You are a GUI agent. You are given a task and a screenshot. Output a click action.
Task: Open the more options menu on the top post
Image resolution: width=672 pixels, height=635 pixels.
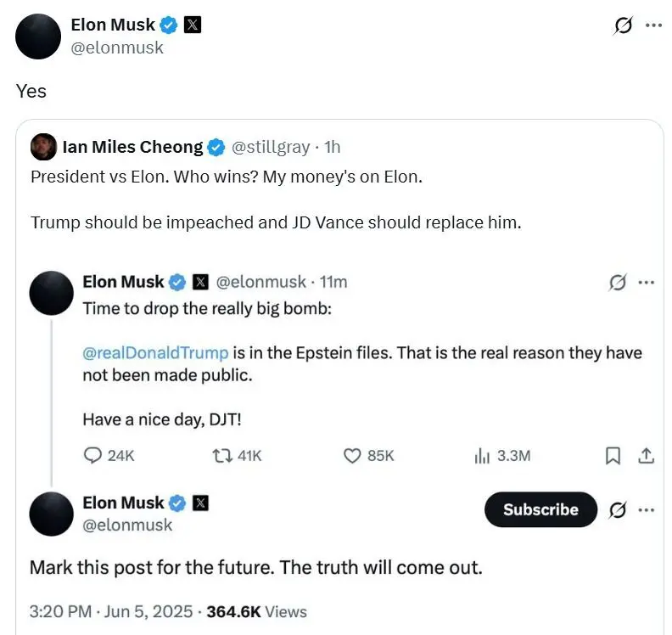point(653,25)
